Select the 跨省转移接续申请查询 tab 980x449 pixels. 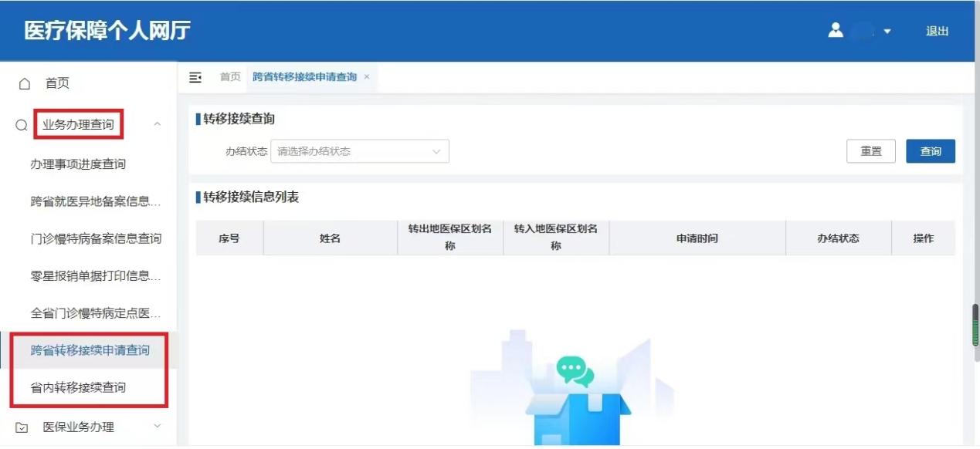(x=303, y=77)
